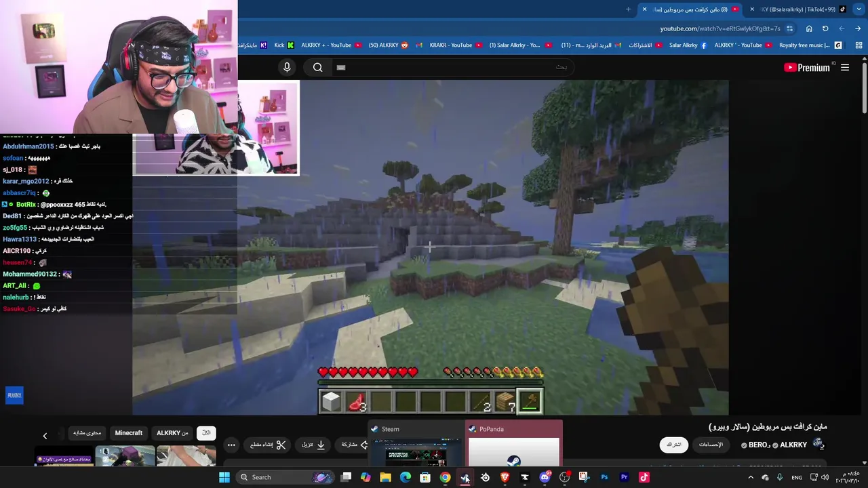Click the chips row previous arrow
The width and height of the screenshot is (868, 488).
click(45, 436)
